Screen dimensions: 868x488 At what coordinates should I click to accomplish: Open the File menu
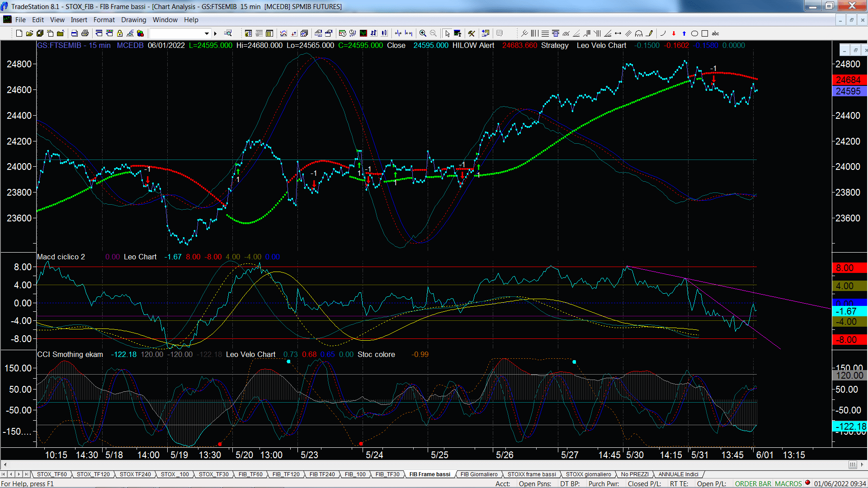pyautogui.click(x=20, y=20)
